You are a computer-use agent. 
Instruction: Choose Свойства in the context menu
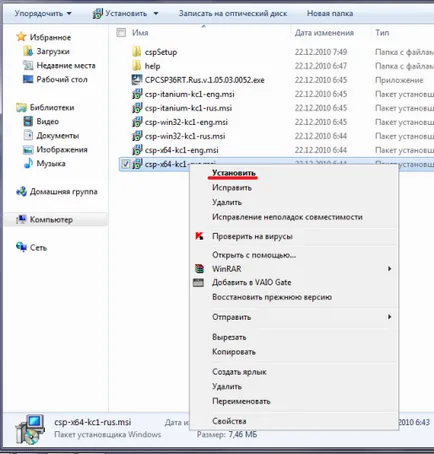click(x=229, y=421)
